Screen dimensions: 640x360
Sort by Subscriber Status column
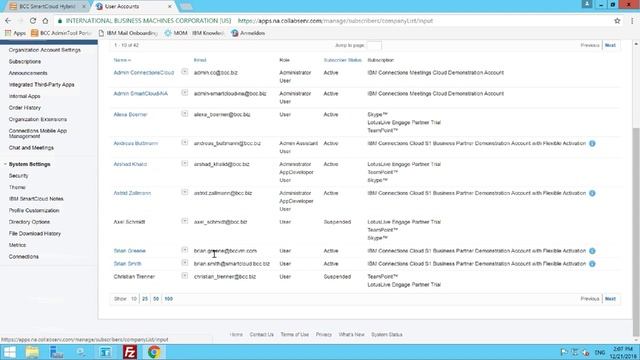click(x=342, y=60)
